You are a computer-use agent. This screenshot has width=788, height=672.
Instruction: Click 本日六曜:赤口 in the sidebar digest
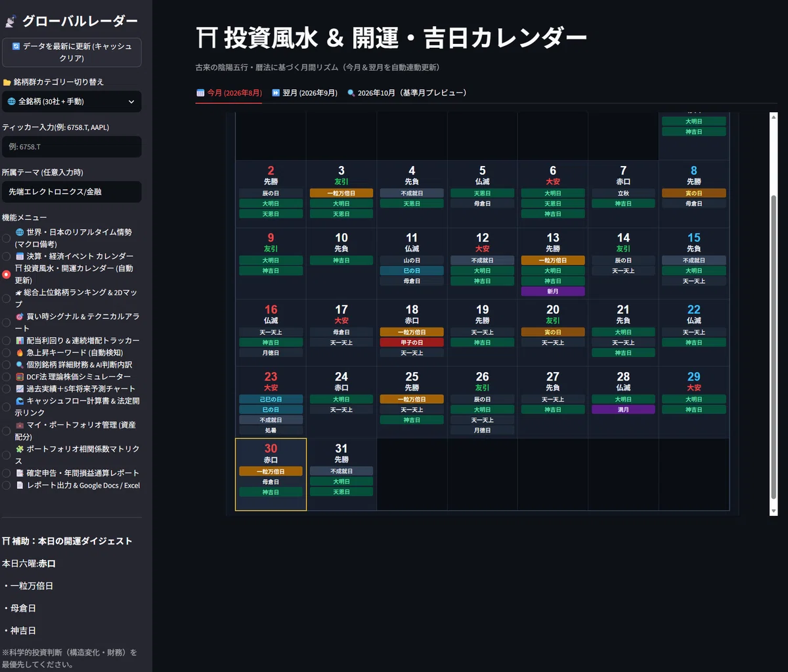pos(29,564)
